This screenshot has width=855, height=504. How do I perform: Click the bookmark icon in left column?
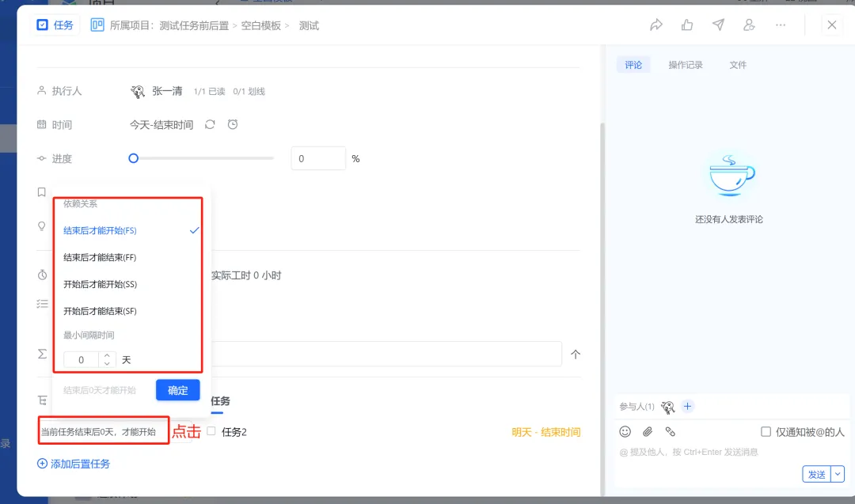click(41, 192)
